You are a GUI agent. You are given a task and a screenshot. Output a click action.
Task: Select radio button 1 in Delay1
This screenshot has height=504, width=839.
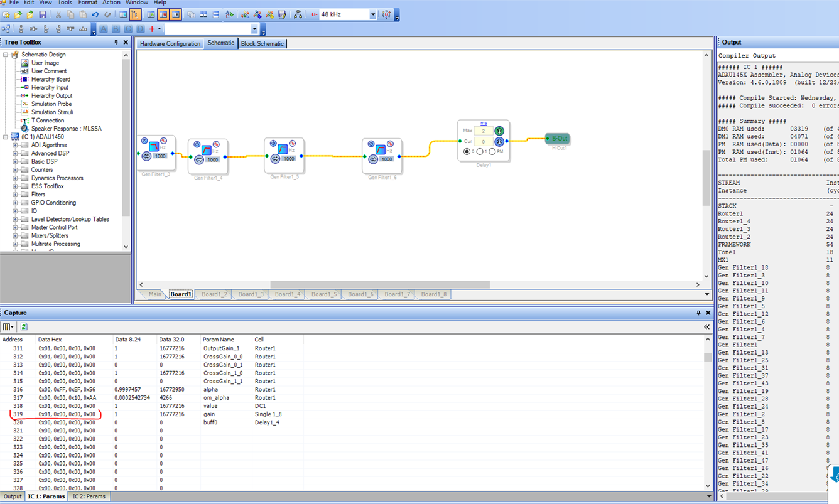[480, 151]
